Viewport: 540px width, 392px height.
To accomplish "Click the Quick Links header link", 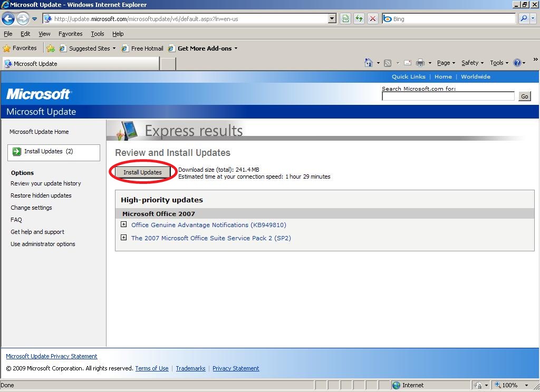I will point(409,77).
